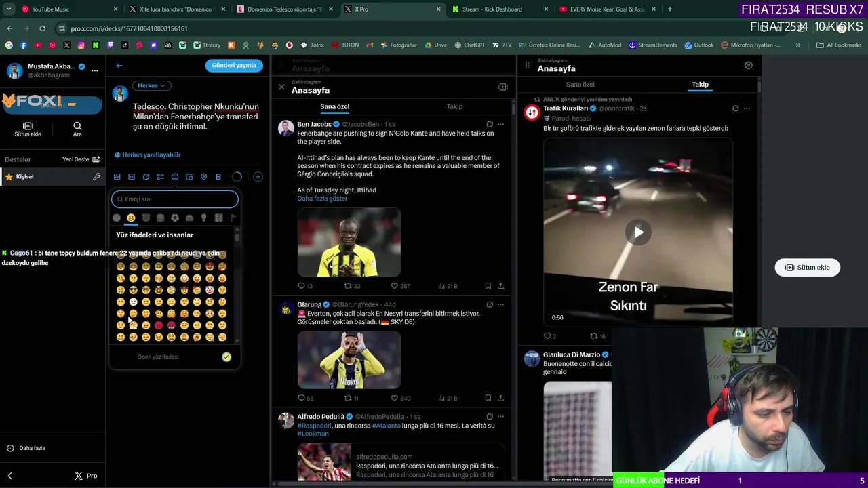Schedule the post with calendar icon
The image size is (868, 488).
click(x=189, y=177)
